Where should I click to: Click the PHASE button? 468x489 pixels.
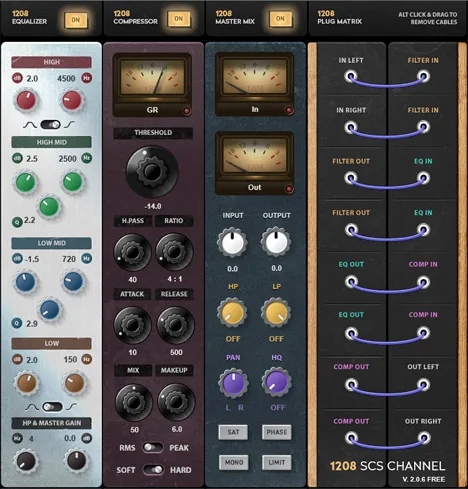click(277, 432)
